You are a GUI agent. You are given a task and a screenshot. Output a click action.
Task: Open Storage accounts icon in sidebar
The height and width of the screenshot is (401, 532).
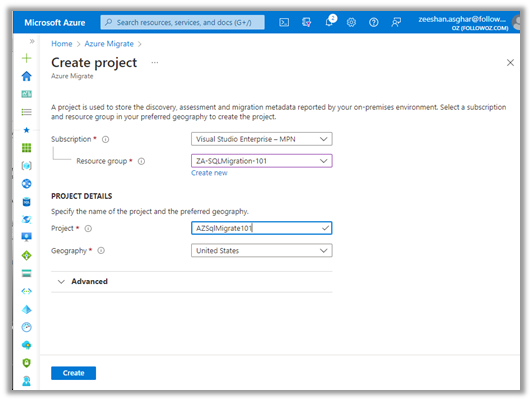click(26, 273)
